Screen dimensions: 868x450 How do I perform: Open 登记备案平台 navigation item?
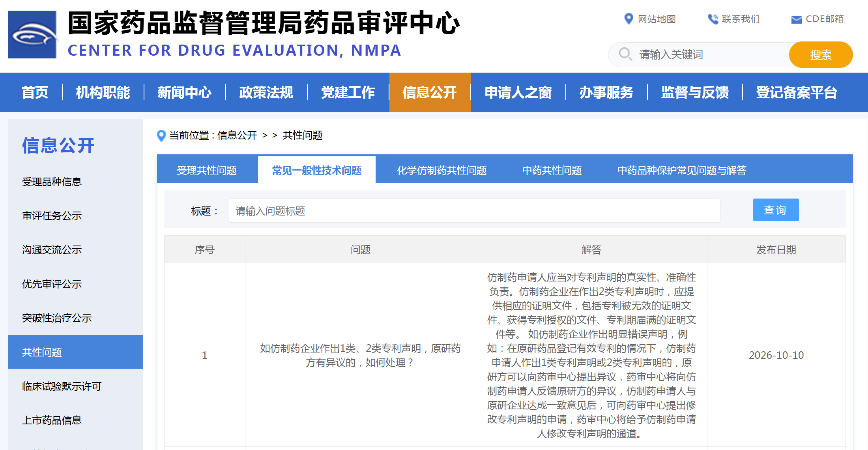[x=797, y=92]
